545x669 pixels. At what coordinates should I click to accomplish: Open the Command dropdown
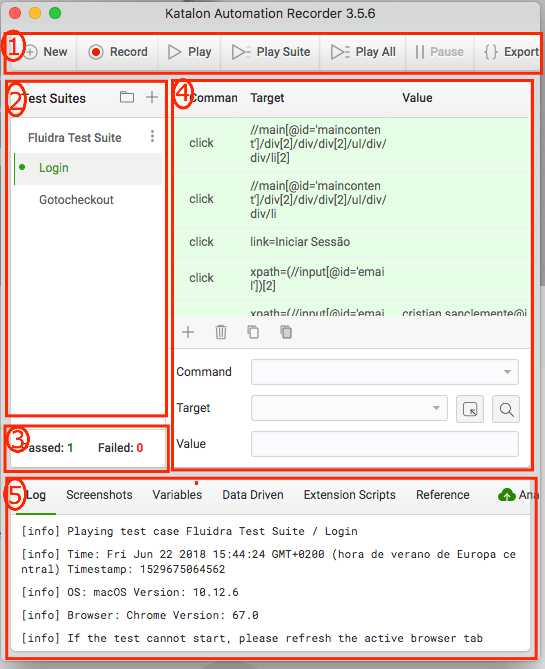coord(385,372)
